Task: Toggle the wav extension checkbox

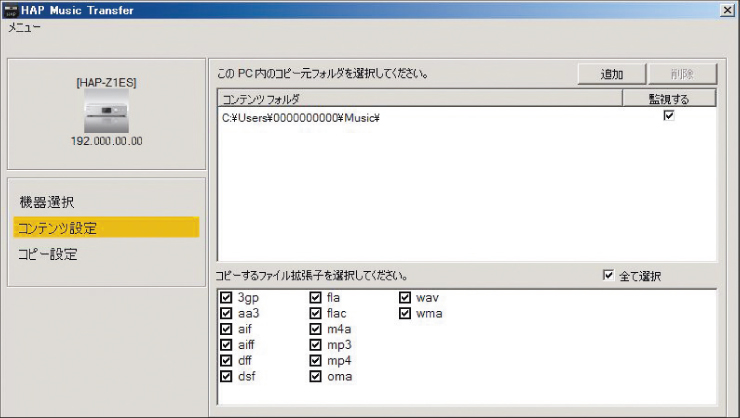Action: [405, 298]
